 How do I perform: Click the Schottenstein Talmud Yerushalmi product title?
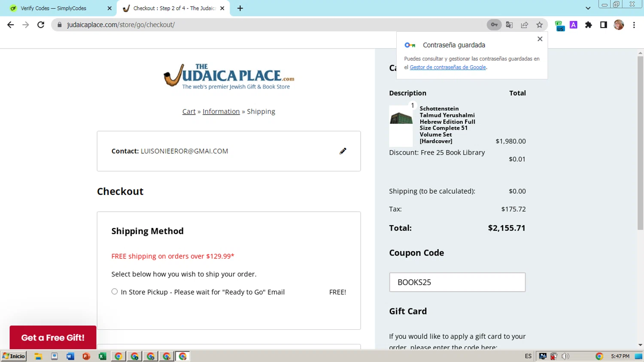pos(447,125)
